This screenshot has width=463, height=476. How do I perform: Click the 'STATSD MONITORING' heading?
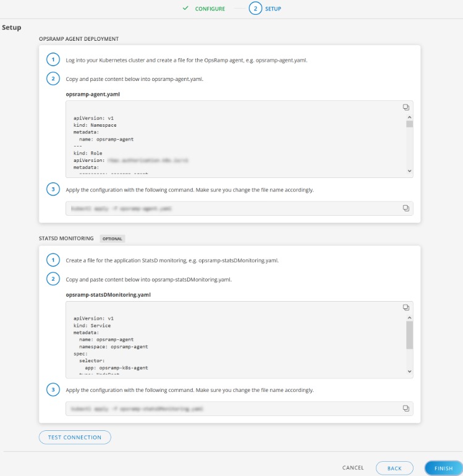pyautogui.click(x=66, y=238)
